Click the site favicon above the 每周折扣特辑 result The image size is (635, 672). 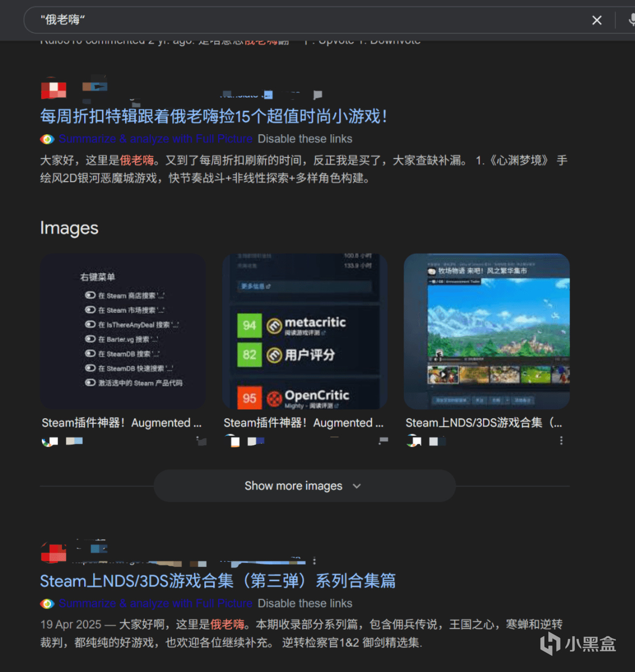pos(53,89)
